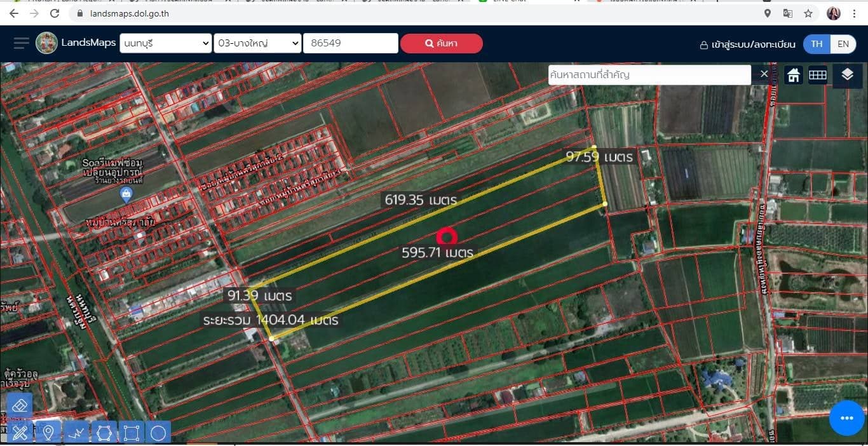Click the red ค้นหา search button
Image resolution: width=868 pixels, height=446 pixels.
pyautogui.click(x=442, y=43)
